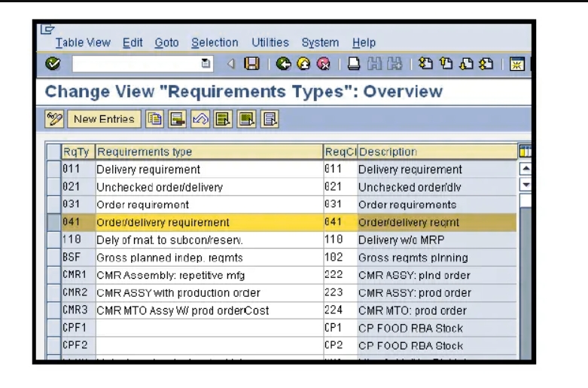Click the menu icon at top-left corner
Image resolution: width=588 pixels, height=388 pixels.
[47, 29]
